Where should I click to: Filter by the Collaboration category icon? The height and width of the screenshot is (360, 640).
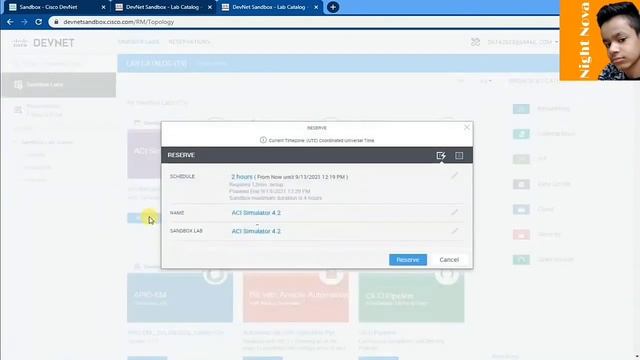click(521, 133)
